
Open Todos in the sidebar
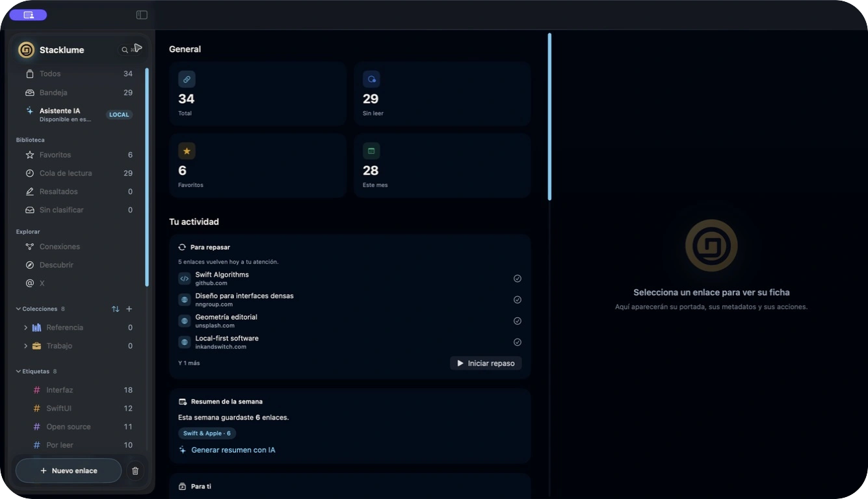(x=79, y=74)
